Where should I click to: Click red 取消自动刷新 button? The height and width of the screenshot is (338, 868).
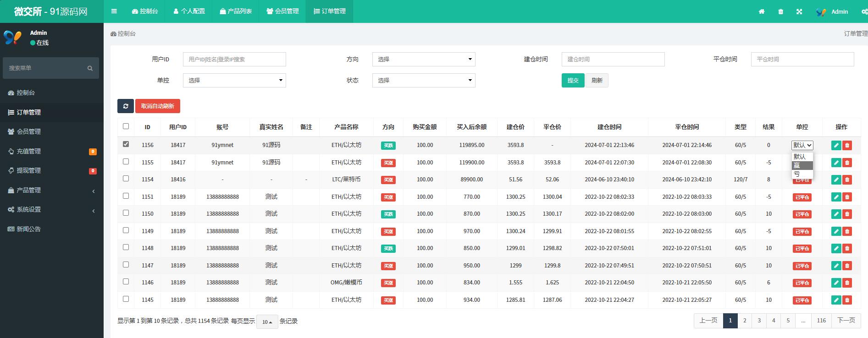[158, 106]
